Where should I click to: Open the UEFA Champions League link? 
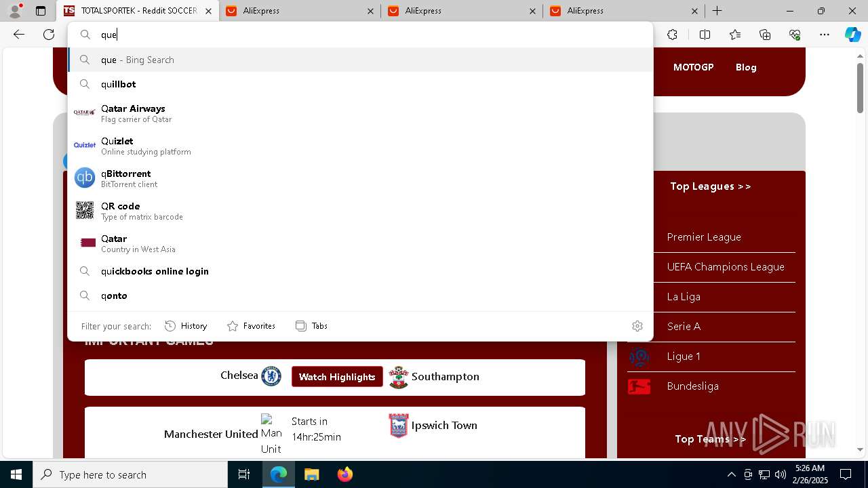click(726, 267)
